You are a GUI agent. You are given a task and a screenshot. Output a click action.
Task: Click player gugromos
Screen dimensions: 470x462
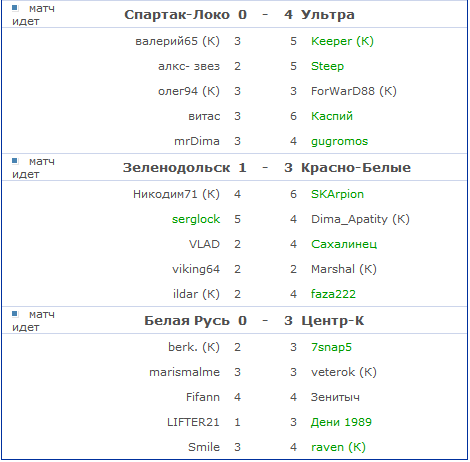point(339,141)
